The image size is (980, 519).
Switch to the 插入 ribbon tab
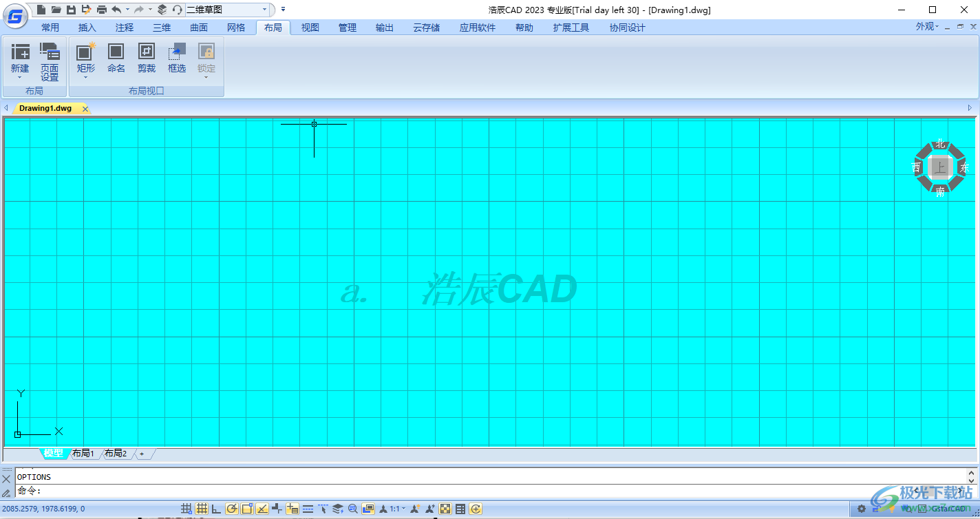pos(87,28)
